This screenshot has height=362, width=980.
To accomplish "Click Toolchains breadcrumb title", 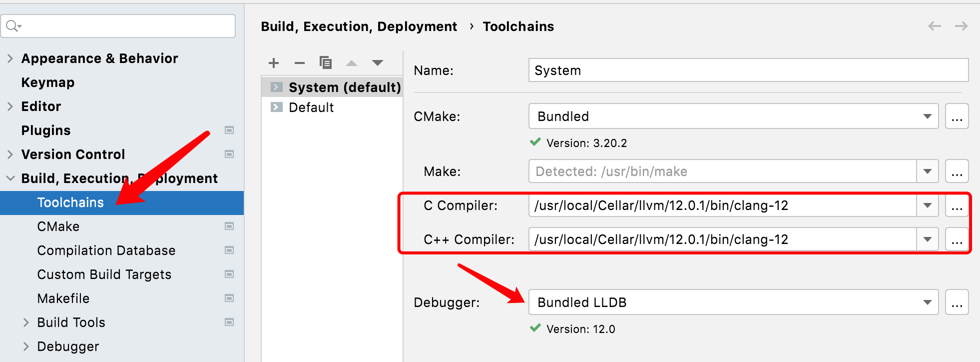I will pyautogui.click(x=518, y=26).
